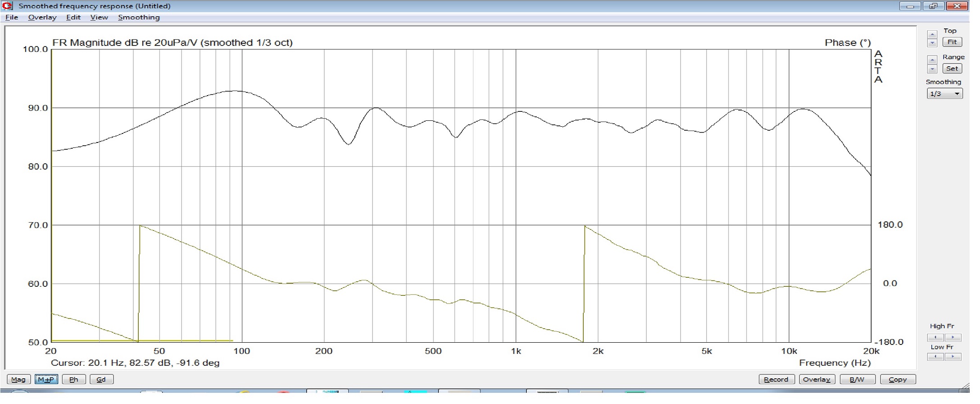The width and height of the screenshot is (980, 404).
Task: Open the Smoothing 1/3 dropdown
Action: click(x=944, y=94)
